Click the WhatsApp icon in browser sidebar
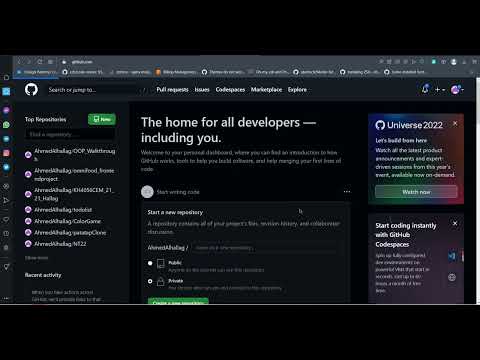Image resolution: width=480 pixels, height=360 pixels. click(x=6, y=125)
